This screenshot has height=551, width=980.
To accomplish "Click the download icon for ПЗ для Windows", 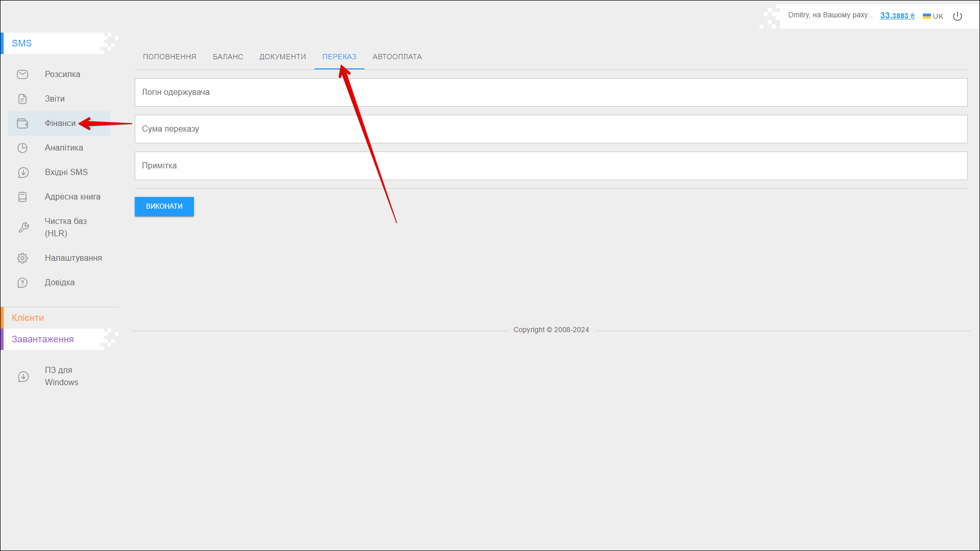I will coord(23,377).
